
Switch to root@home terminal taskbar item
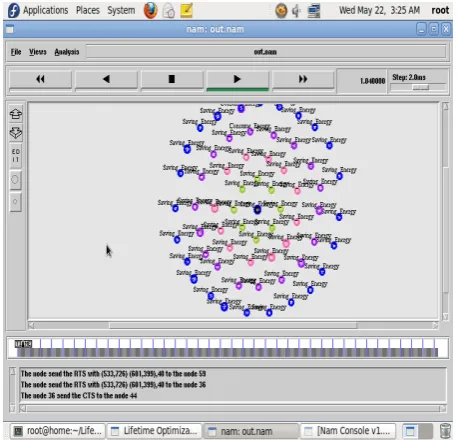tap(57, 431)
